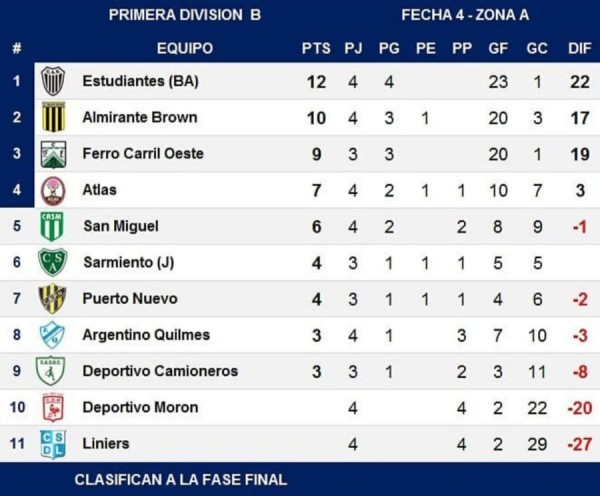
Task: Click the Almirante Brown striped crest
Action: coord(53,117)
